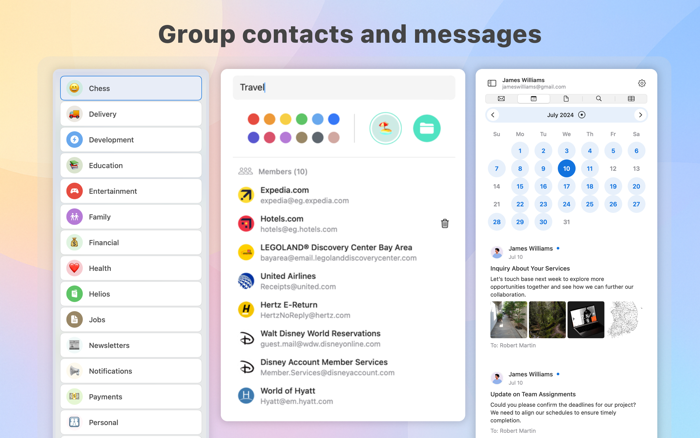
Task: Select the LEGOLAND Discovery Center member
Action: 344,252
